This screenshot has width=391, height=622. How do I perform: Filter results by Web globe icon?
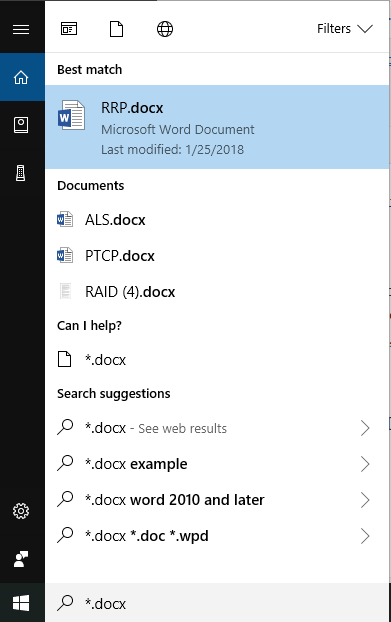(x=165, y=29)
